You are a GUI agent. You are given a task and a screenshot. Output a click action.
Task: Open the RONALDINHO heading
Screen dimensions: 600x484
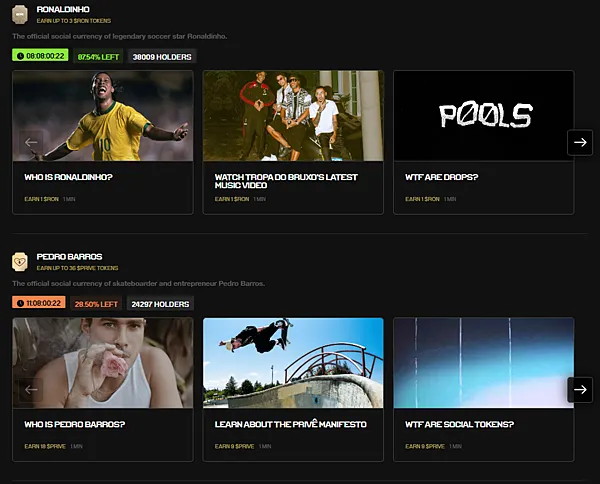[x=63, y=9]
